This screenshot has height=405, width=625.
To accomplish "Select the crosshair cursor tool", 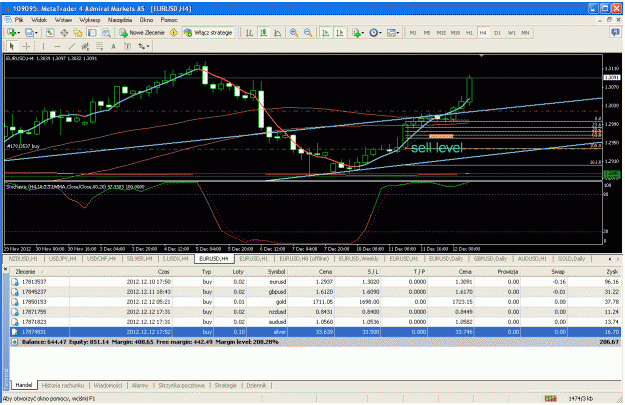I will 26,46.
